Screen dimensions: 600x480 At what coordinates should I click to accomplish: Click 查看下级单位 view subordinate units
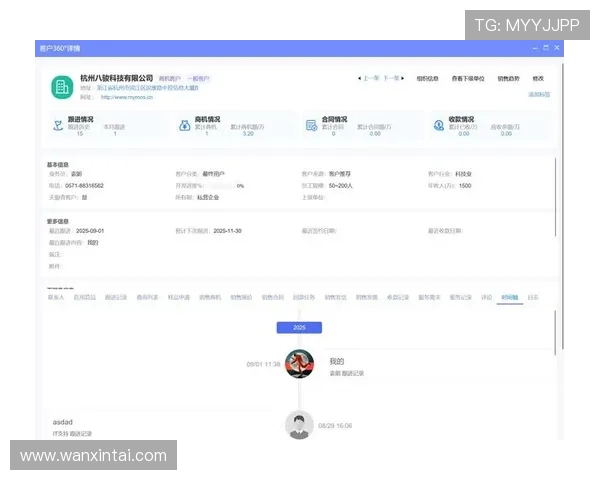point(468,78)
